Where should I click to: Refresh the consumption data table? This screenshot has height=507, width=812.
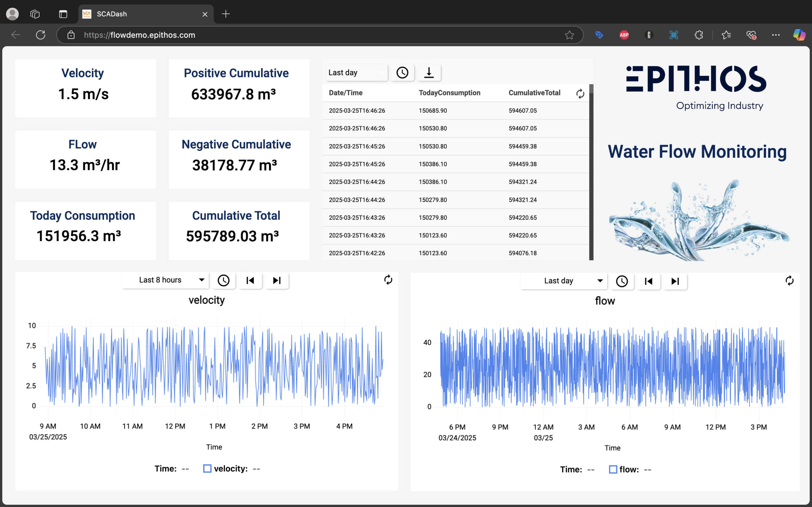coord(580,93)
